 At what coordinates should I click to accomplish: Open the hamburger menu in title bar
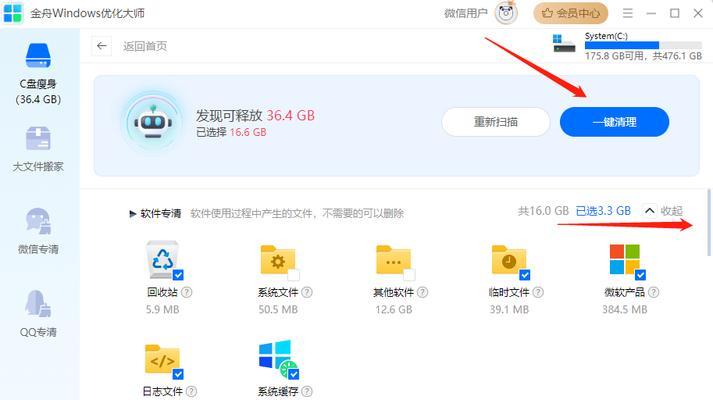pyautogui.click(x=628, y=13)
